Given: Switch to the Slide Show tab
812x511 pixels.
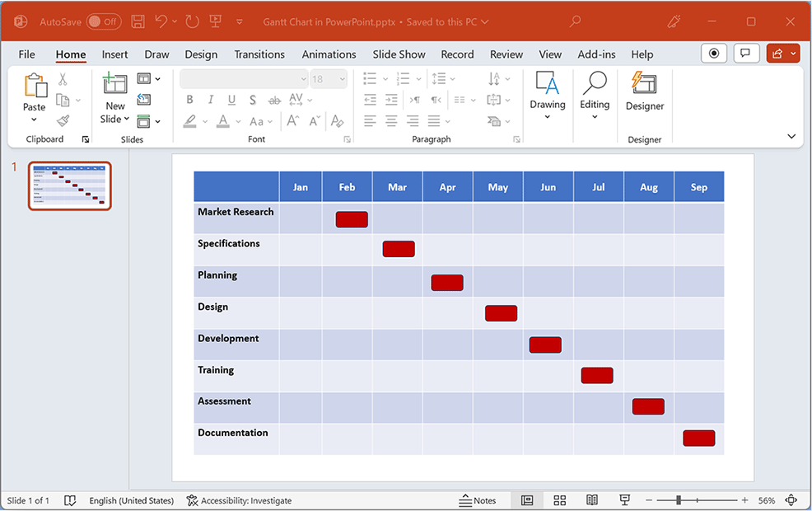Looking at the screenshot, I should click(x=399, y=54).
